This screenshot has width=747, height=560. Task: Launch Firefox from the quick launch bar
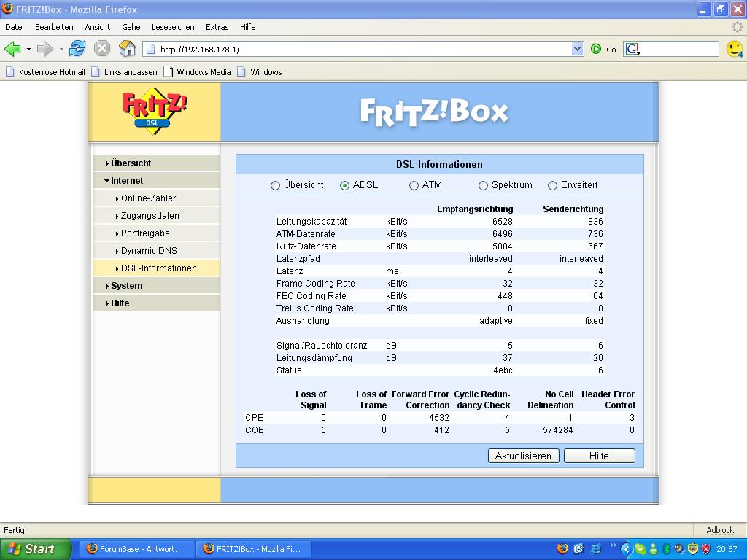tap(562, 549)
